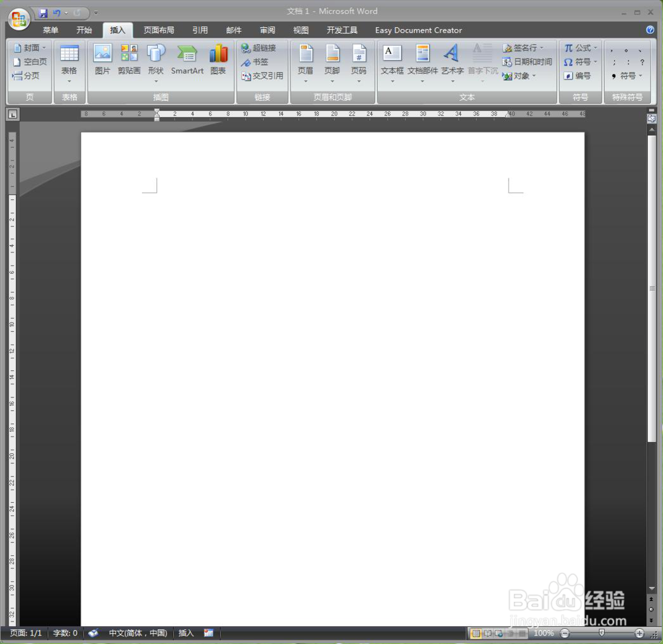Open the Header (页眉) gallery
The width and height of the screenshot is (663, 644).
coord(305,64)
